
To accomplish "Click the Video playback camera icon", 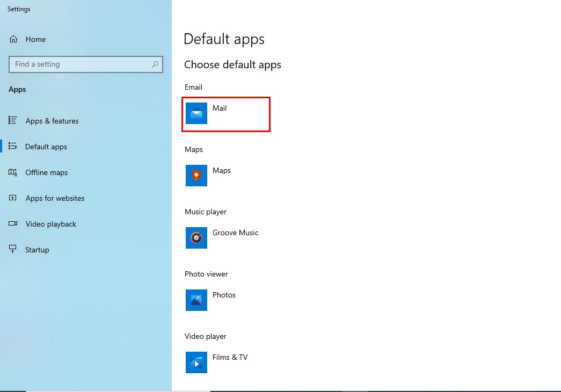I will pyautogui.click(x=13, y=223).
